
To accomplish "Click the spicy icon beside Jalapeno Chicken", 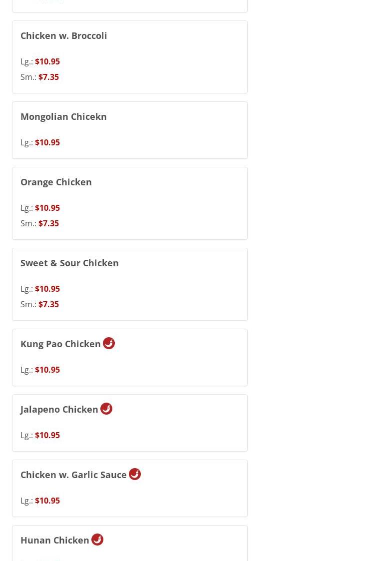I will (x=106, y=409).
